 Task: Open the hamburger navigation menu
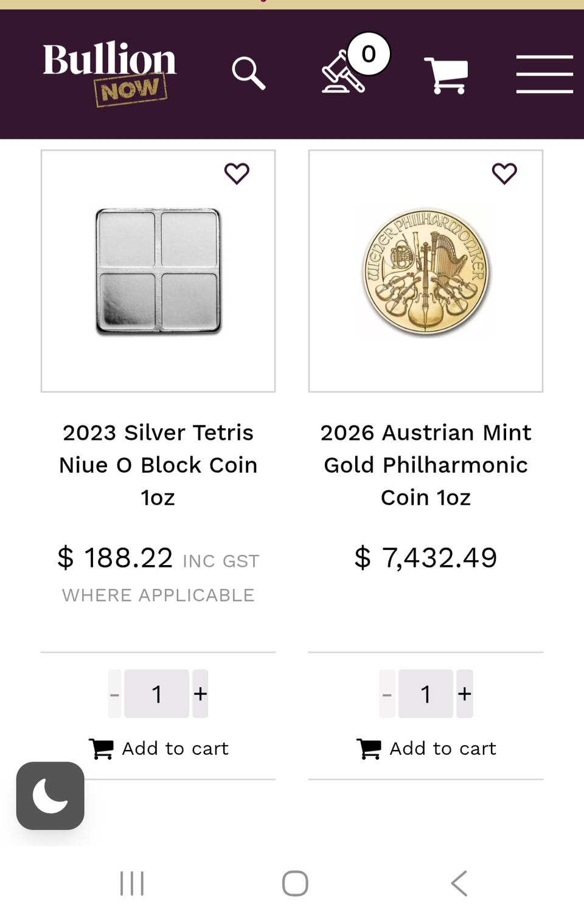[544, 74]
